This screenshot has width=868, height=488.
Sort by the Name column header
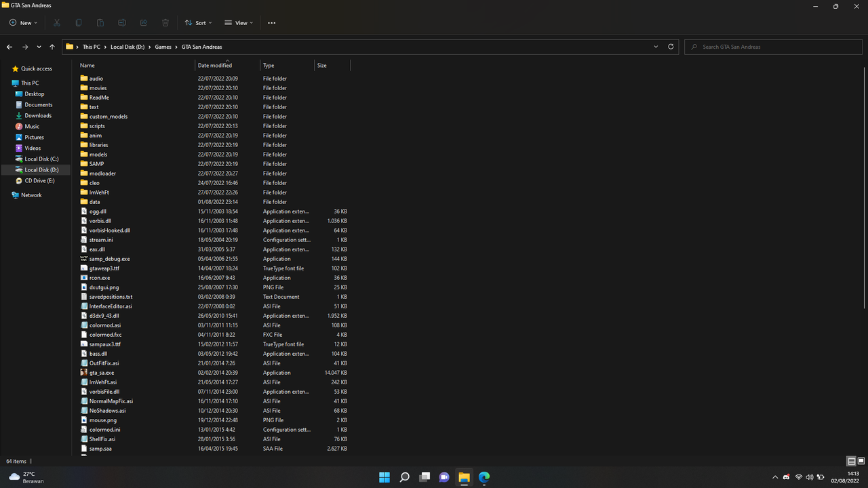pyautogui.click(x=136, y=65)
